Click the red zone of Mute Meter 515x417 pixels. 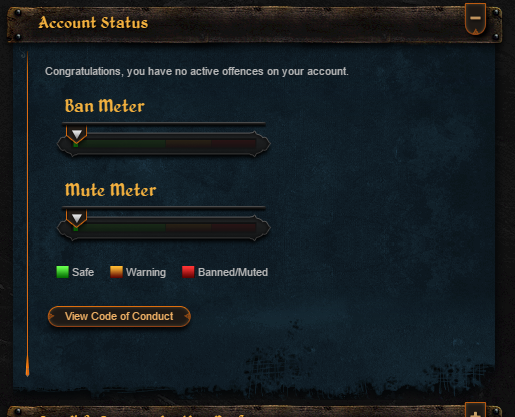[x=233, y=228]
